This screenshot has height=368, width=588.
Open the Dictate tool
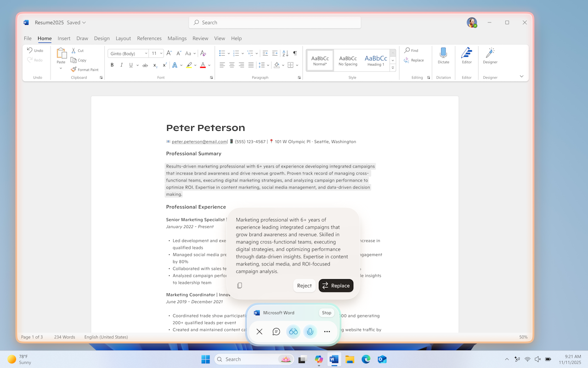(443, 57)
